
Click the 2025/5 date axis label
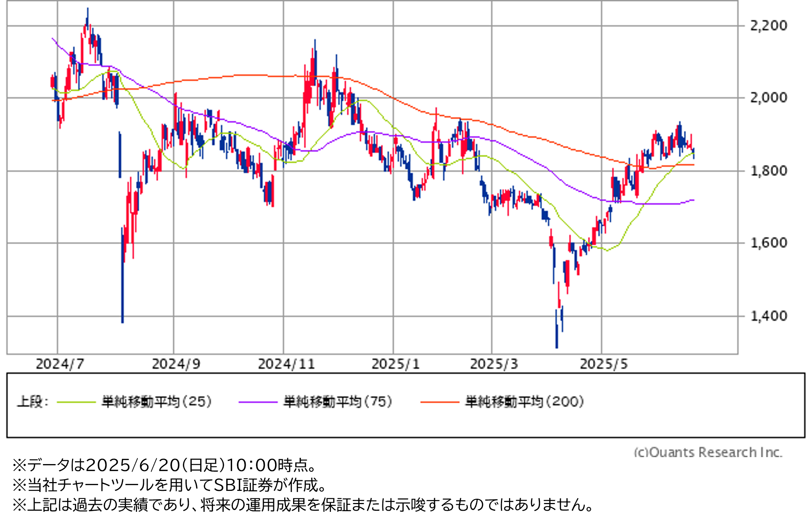pyautogui.click(x=604, y=364)
